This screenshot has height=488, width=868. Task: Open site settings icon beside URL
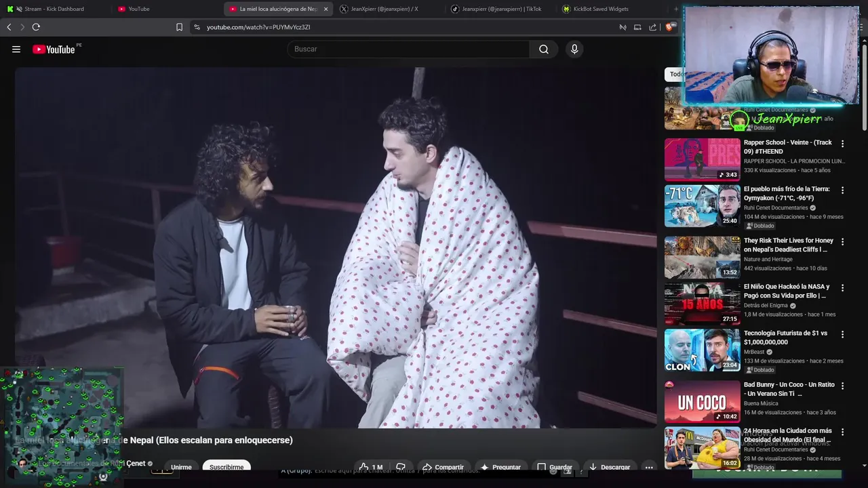pos(197,27)
